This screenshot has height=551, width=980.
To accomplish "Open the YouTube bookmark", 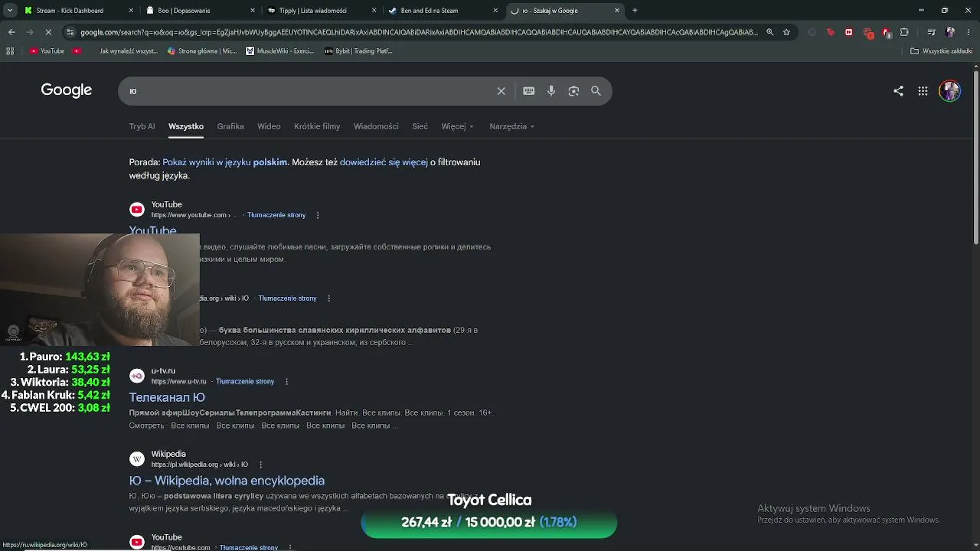I will 47,51.
